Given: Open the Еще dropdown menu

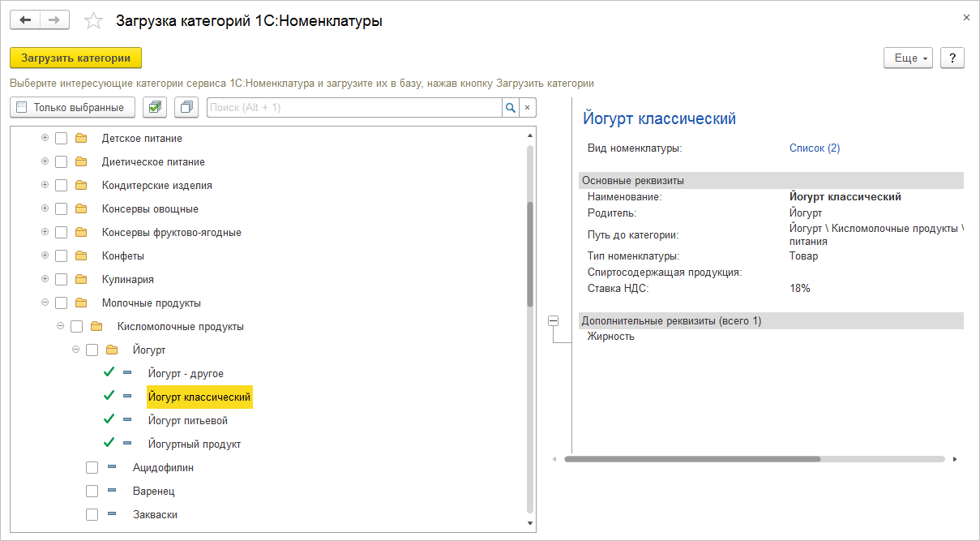Looking at the screenshot, I should (x=908, y=58).
